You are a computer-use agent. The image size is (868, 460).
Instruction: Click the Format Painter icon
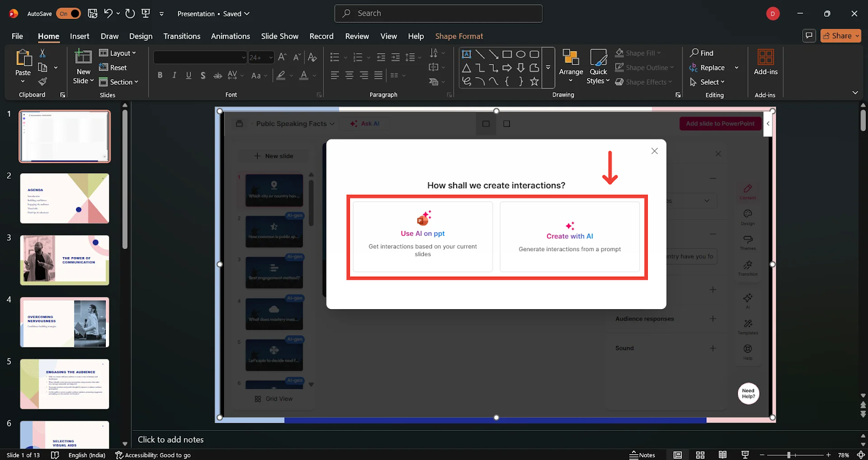(x=42, y=81)
